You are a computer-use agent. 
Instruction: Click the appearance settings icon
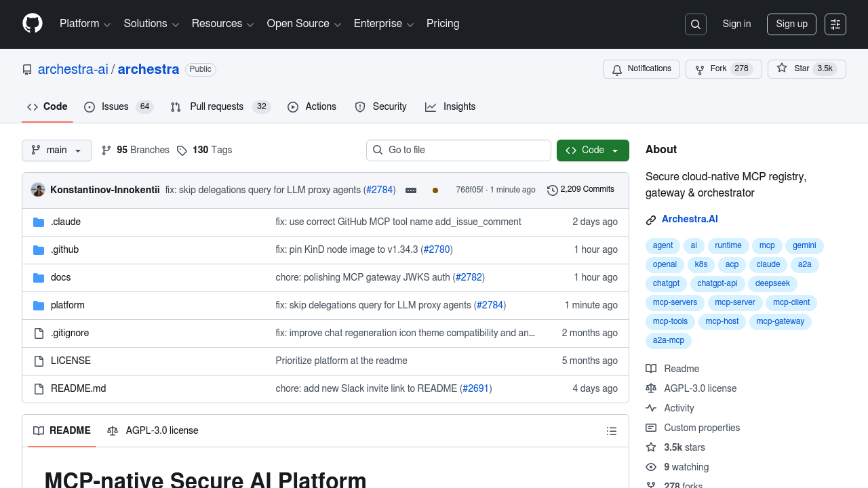(835, 24)
